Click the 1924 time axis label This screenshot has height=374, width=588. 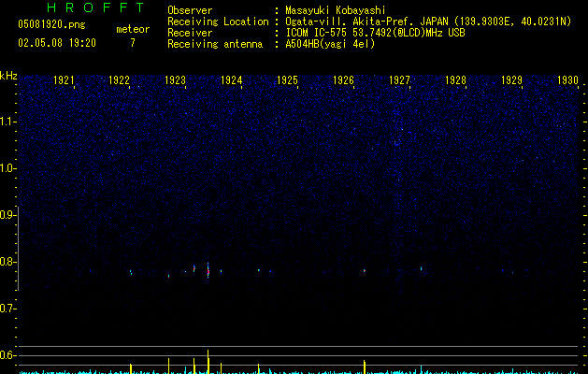click(232, 79)
